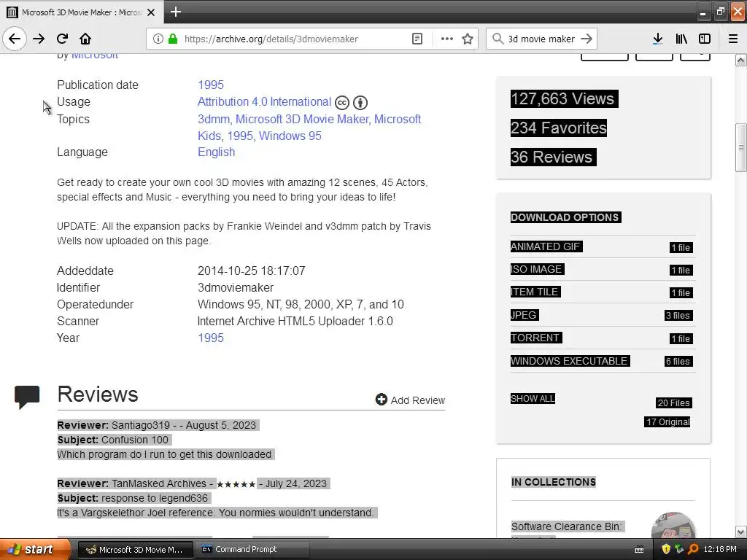The image size is (747, 560).
Task: Click the Creative Commons license icon
Action: pyautogui.click(x=342, y=102)
